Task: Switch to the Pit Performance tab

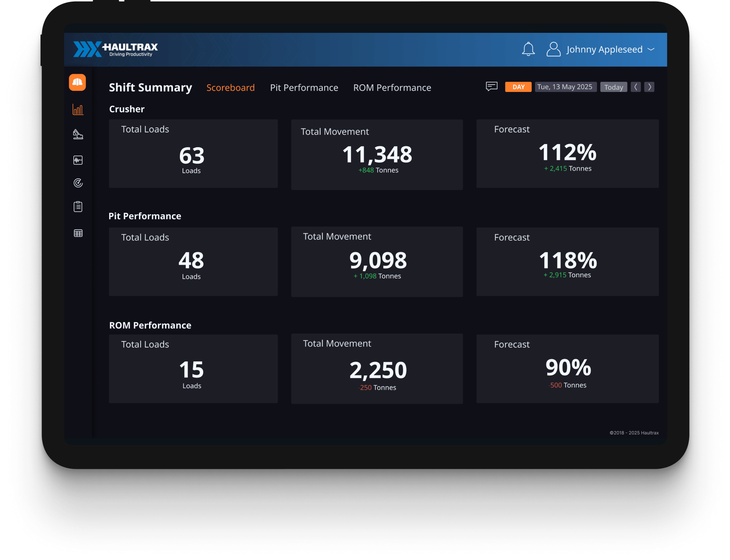Action: click(304, 88)
